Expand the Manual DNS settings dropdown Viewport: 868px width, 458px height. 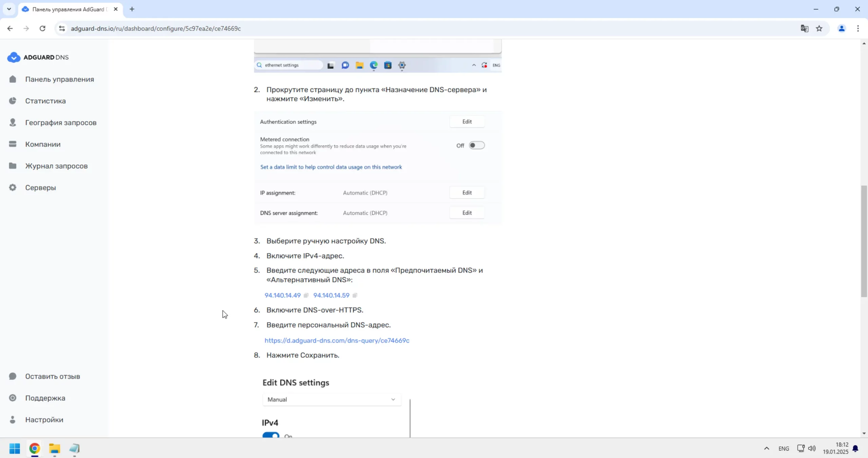[332, 399]
